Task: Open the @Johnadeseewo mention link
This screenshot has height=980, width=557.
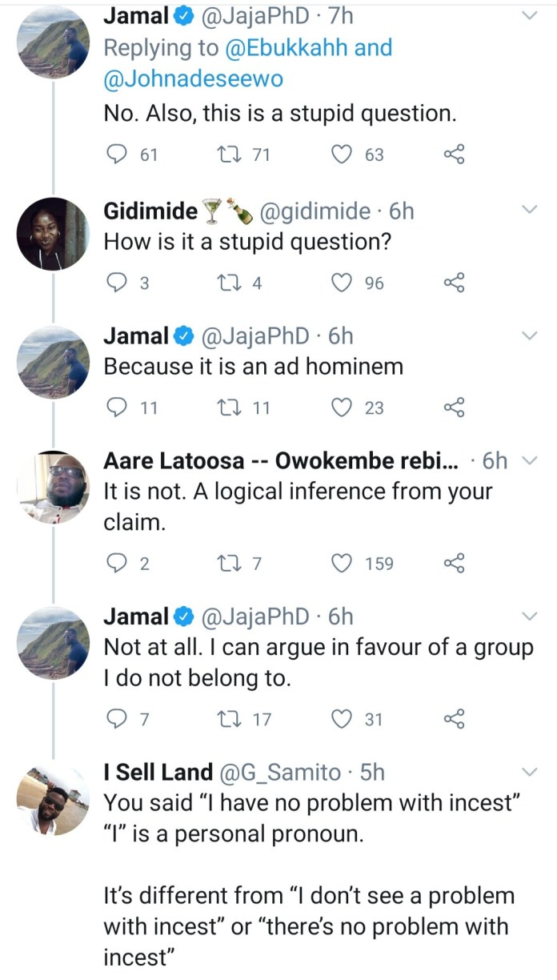Action: click(194, 80)
